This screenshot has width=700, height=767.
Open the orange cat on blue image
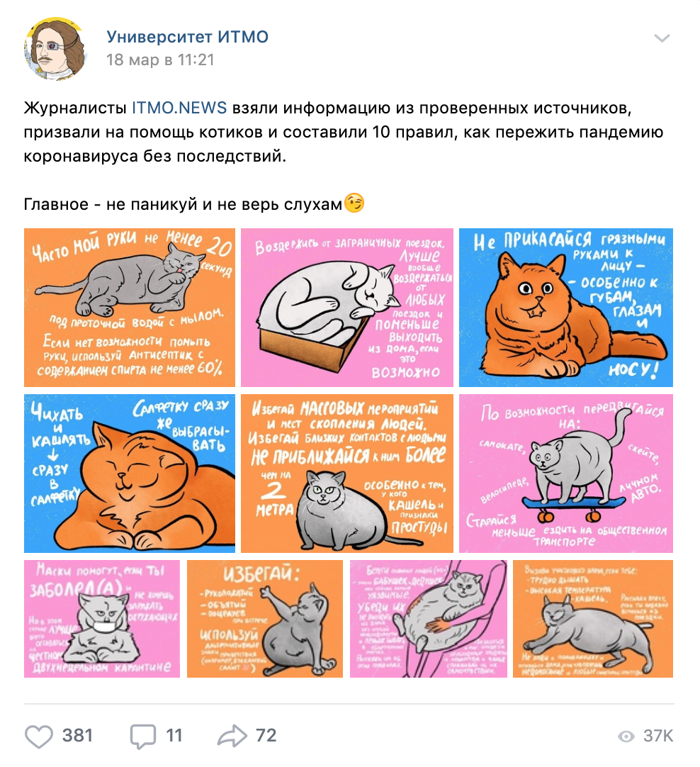(x=566, y=307)
